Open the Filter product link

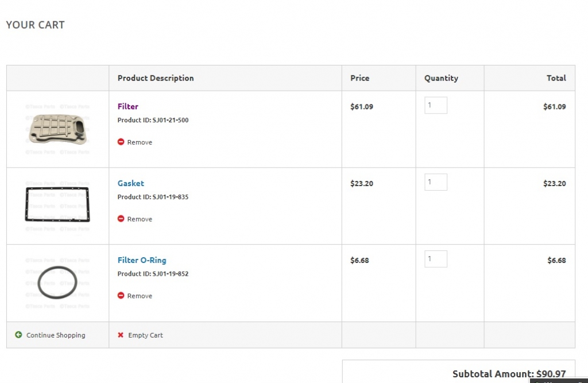[x=128, y=107]
